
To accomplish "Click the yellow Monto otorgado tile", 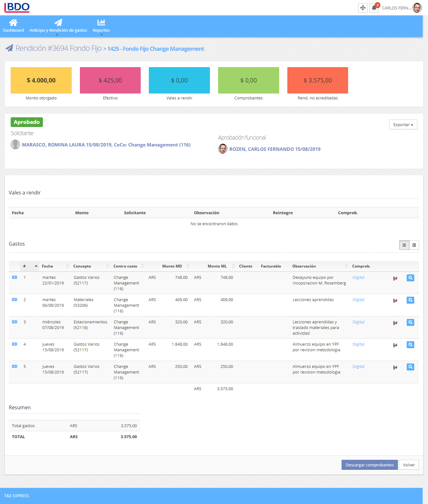I will (x=41, y=80).
